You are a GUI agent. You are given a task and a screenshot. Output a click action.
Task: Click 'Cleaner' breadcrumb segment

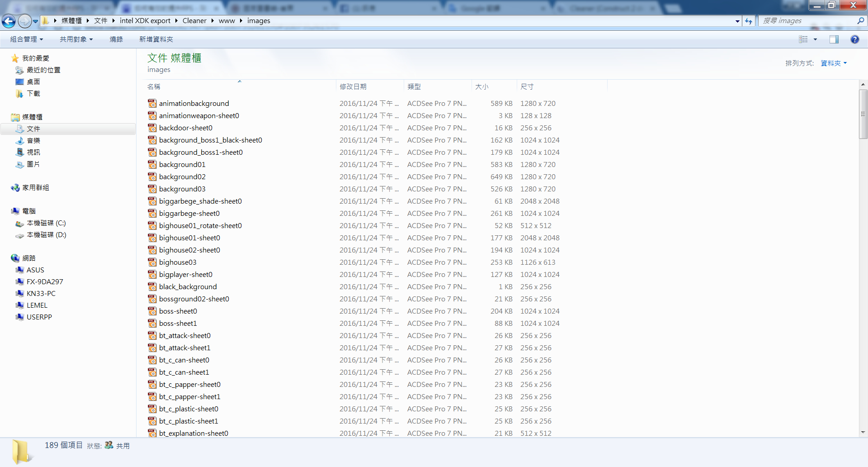pyautogui.click(x=194, y=21)
